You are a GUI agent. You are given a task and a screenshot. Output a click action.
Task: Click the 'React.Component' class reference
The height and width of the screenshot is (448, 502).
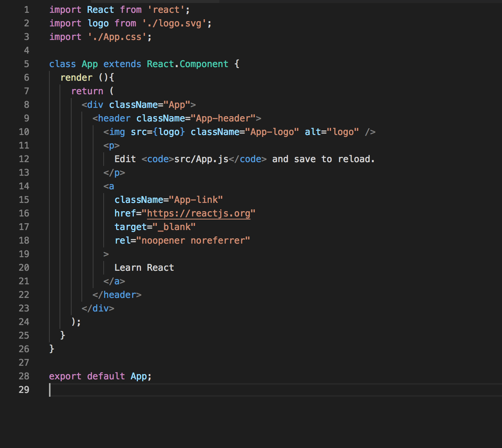point(188,64)
